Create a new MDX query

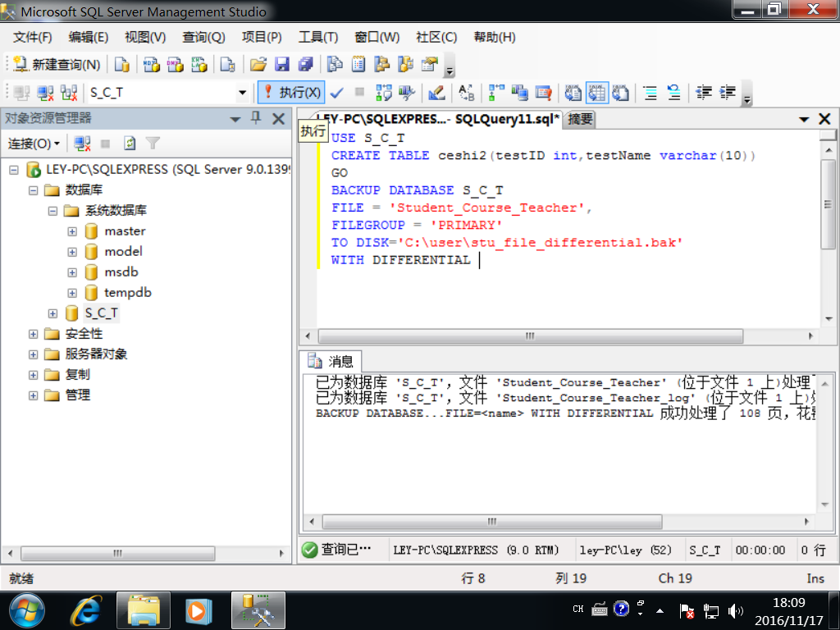pos(152,65)
